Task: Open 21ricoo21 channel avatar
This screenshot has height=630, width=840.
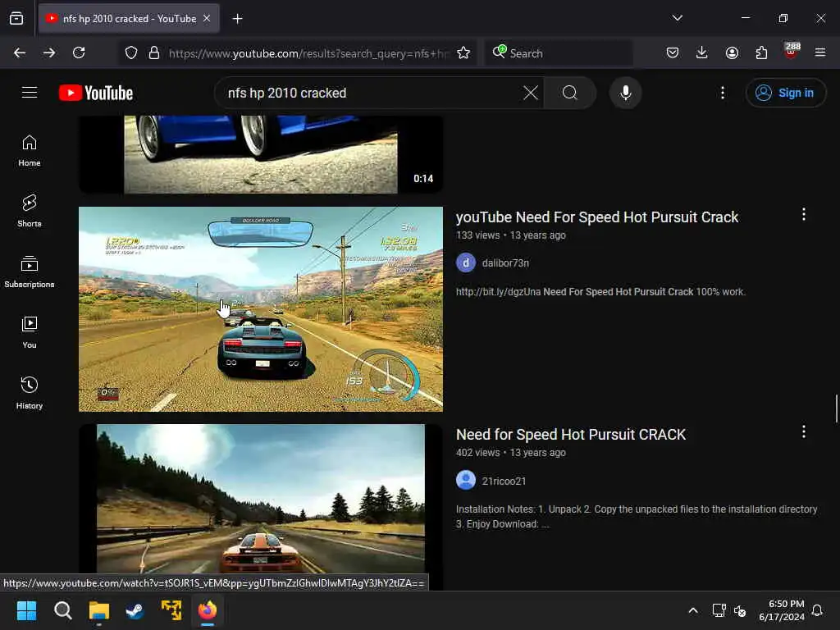Action: [x=466, y=480]
